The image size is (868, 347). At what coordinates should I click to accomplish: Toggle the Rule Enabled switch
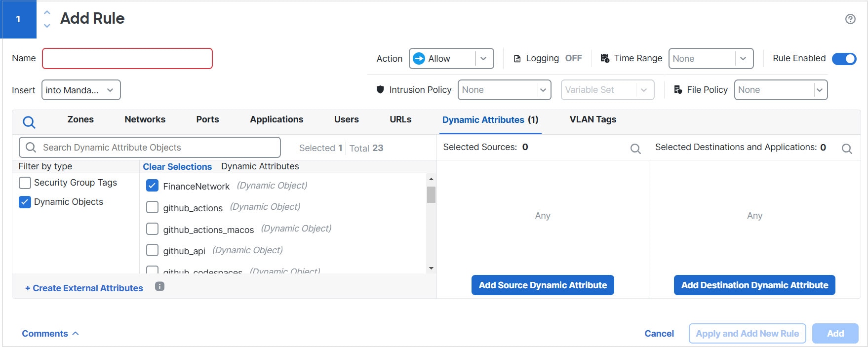tap(844, 59)
